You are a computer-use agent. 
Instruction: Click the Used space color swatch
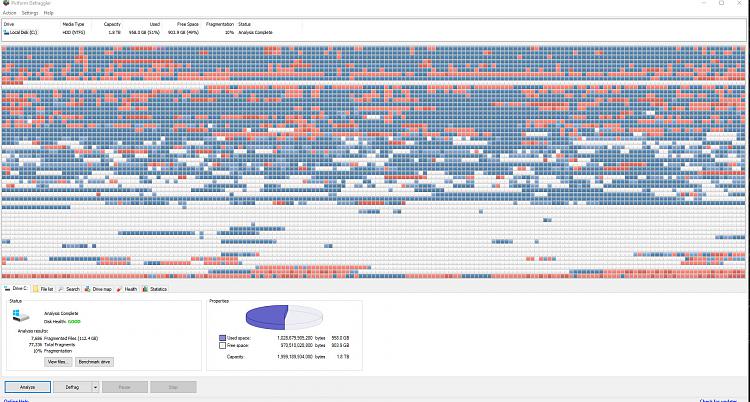222,338
